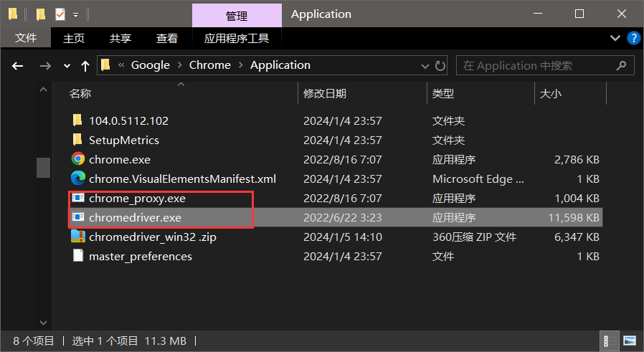Image resolution: width=644 pixels, height=352 pixels.
Task: Go back with the left arrow button
Action: (17, 66)
